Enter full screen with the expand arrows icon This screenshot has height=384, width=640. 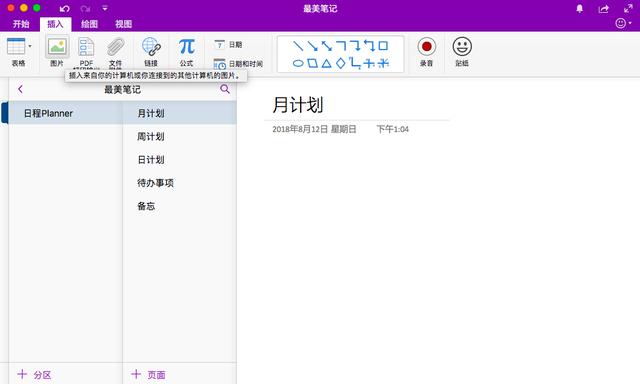628,8
